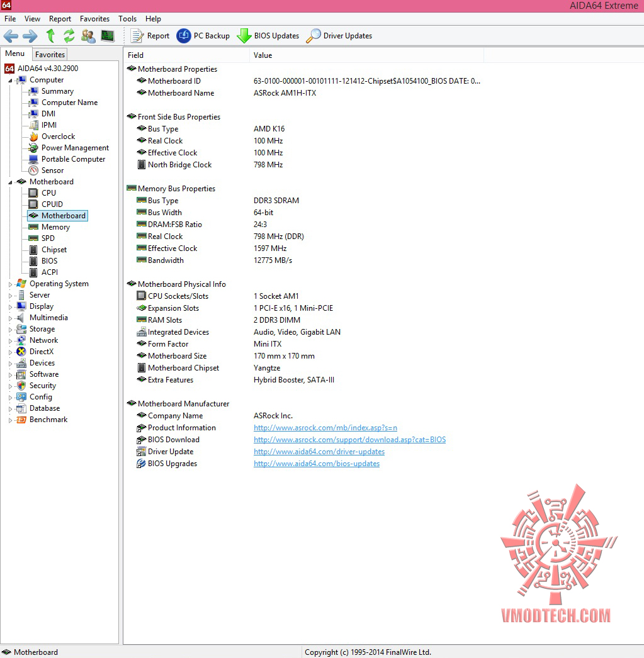Select the DRAM:FSB Ratio row

pos(304,225)
